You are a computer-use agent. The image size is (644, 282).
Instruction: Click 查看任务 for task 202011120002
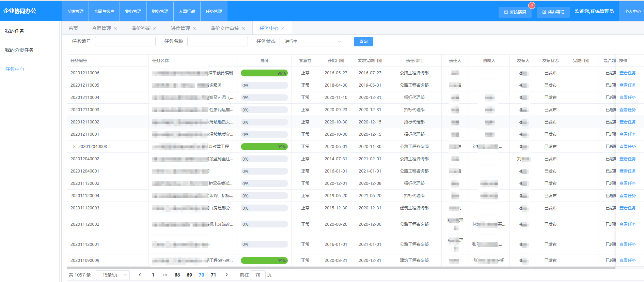(628, 224)
